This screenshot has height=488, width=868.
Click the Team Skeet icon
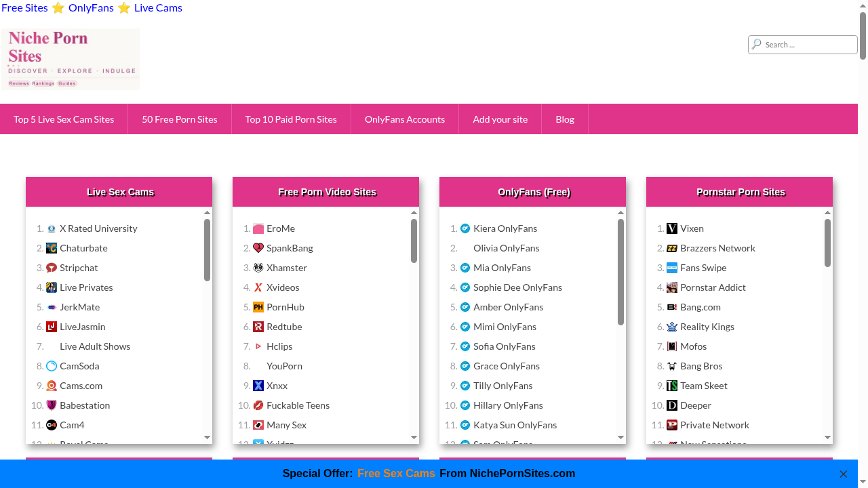(672, 386)
